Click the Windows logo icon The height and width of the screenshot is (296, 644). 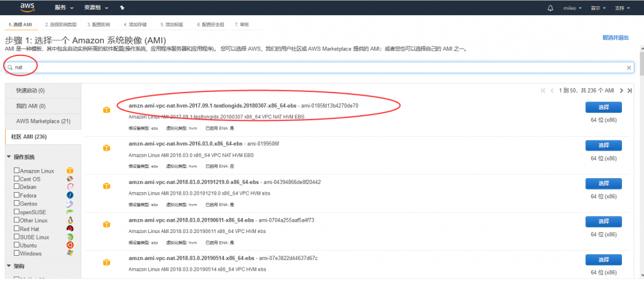click(70, 253)
